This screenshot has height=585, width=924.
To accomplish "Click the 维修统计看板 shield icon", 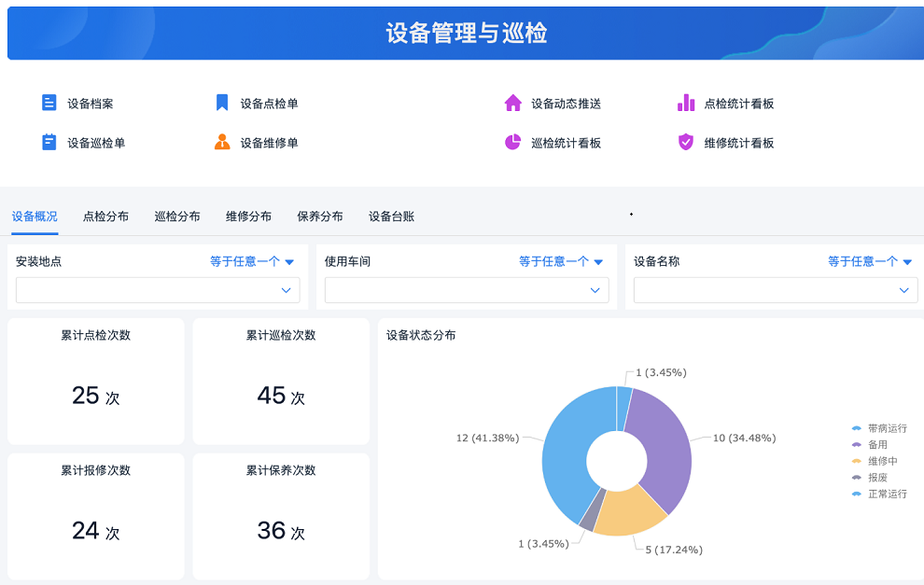I will click(686, 142).
